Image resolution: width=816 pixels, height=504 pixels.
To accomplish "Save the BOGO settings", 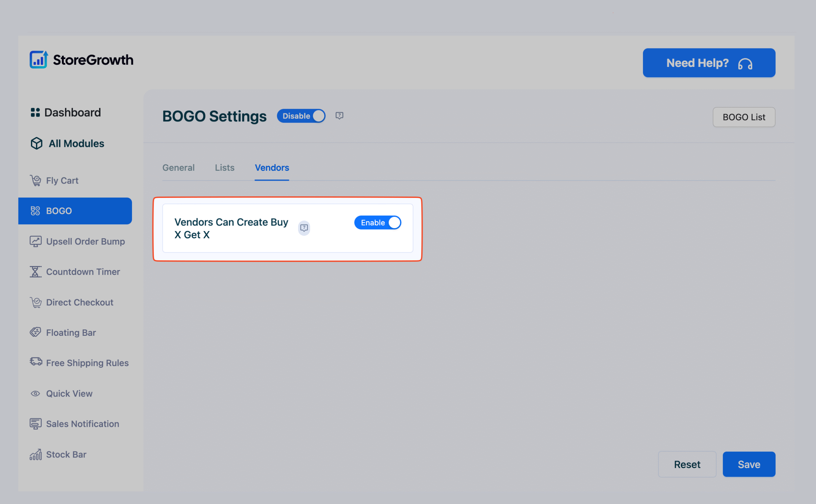I will coord(749,464).
